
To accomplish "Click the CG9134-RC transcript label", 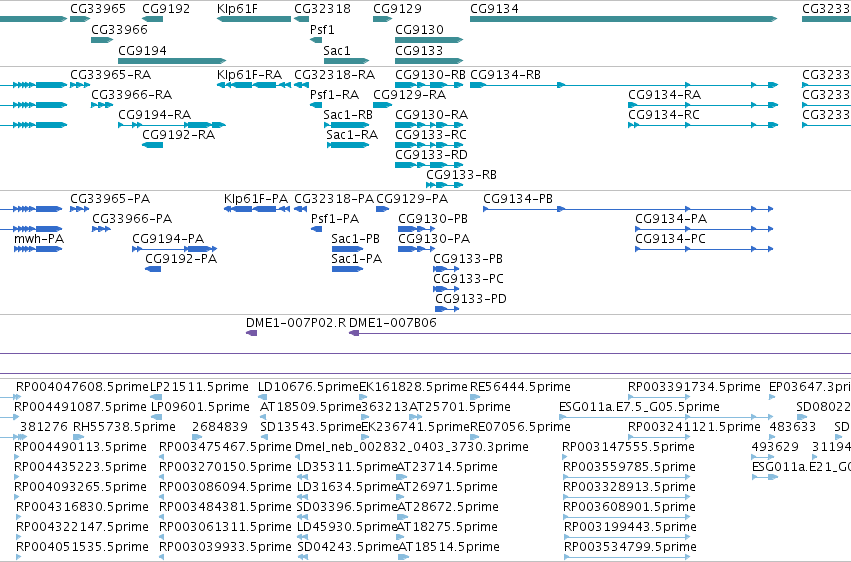I will coord(664,114).
